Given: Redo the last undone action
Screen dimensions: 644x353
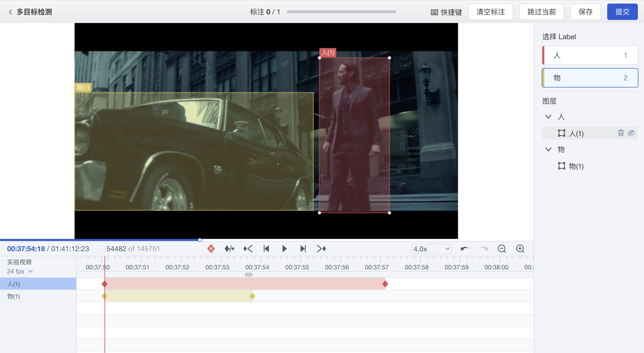Looking at the screenshot, I should tap(484, 249).
